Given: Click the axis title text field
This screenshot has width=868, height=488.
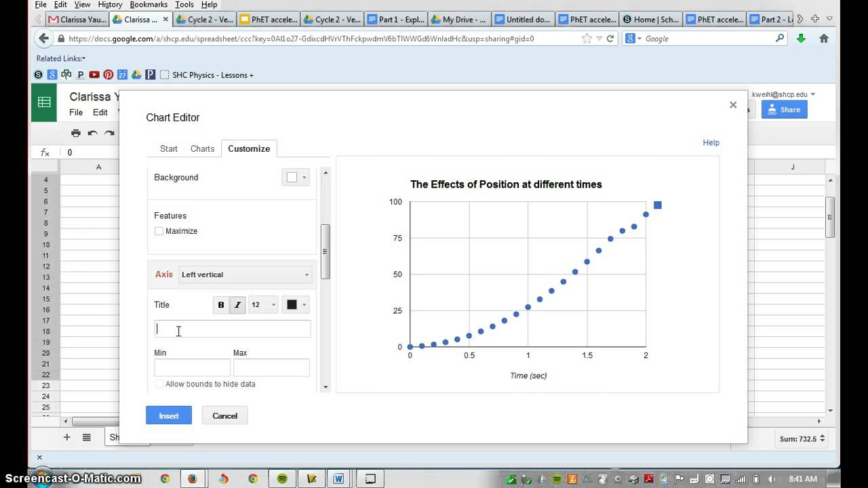Looking at the screenshot, I should 233,329.
